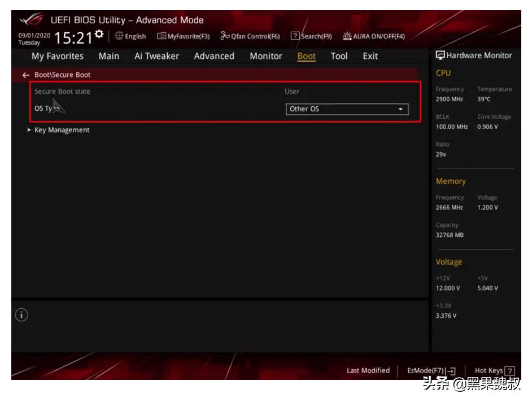Screen dimensions: 532x402
Task: Select the Boot tab
Action: (x=306, y=56)
